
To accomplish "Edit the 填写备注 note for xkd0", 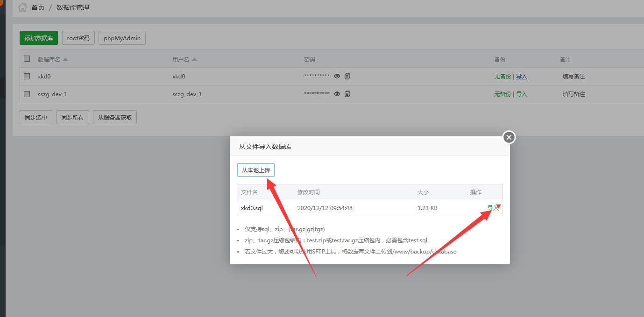I will click(x=573, y=77).
